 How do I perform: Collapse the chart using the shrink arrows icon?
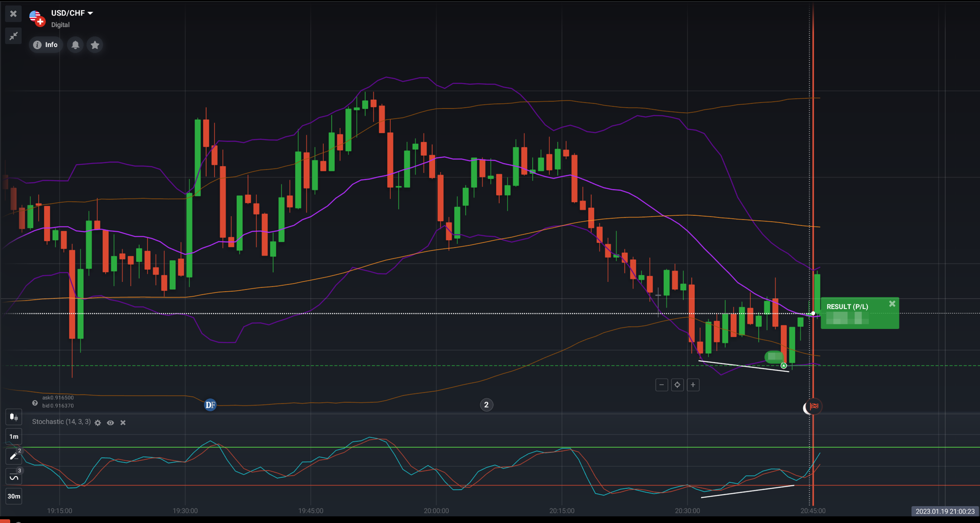pyautogui.click(x=13, y=36)
